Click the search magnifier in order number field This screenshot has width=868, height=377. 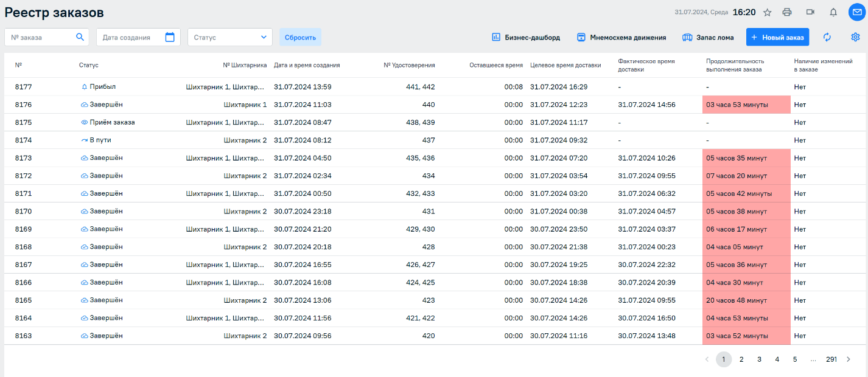pos(80,37)
